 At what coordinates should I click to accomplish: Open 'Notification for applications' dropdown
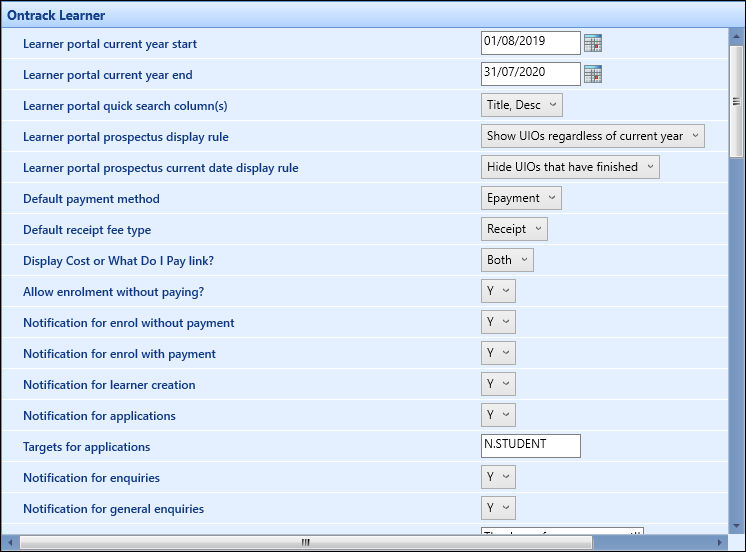498,414
